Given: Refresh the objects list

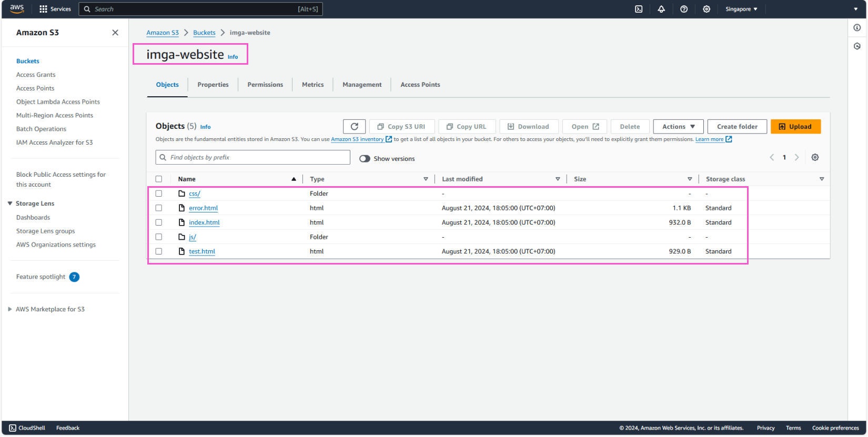Looking at the screenshot, I should [355, 127].
